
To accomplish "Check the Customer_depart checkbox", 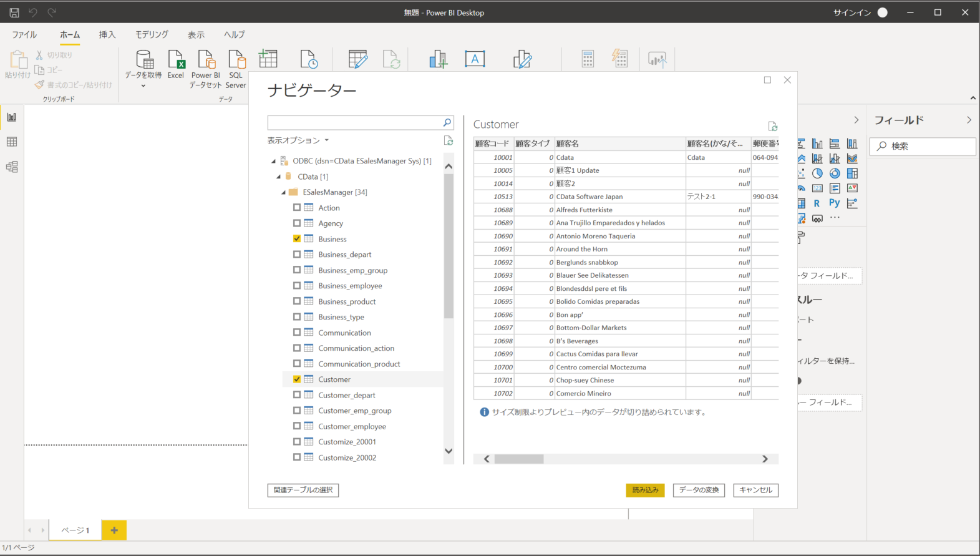I will 297,395.
